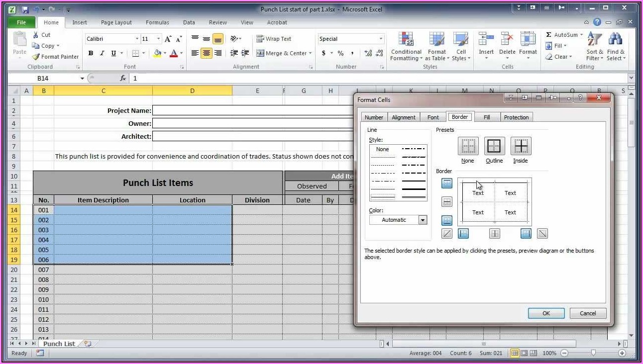Open the border Color dropdown
Viewport: 643px width, 364px height.
point(423,220)
